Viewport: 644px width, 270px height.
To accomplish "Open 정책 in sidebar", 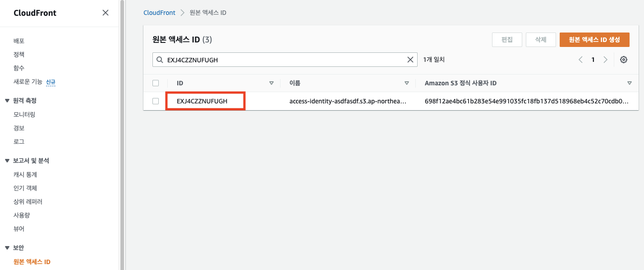I will (19, 54).
